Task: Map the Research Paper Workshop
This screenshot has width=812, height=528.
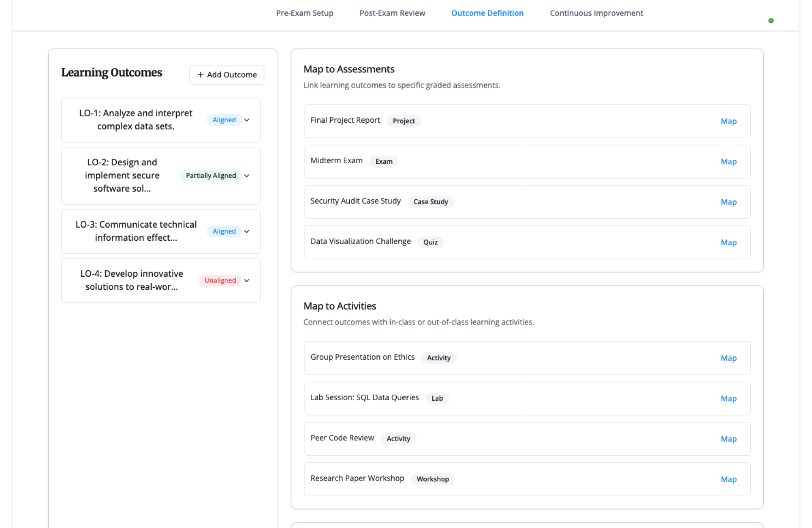Action: (728, 479)
